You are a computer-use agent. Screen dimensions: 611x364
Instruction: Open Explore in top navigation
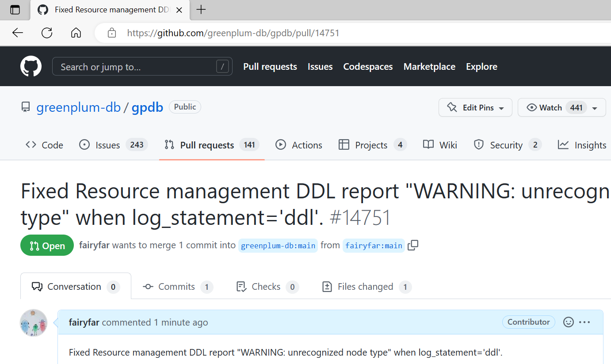481,67
